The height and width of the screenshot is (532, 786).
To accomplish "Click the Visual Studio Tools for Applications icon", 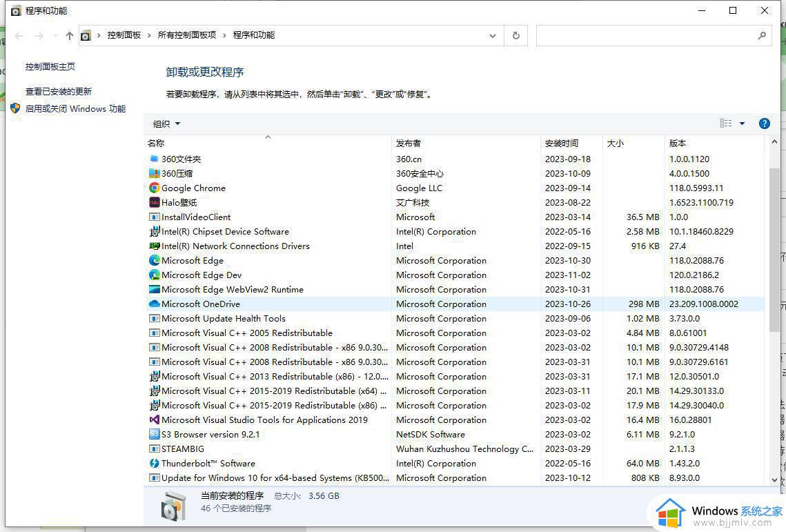I will pos(155,420).
